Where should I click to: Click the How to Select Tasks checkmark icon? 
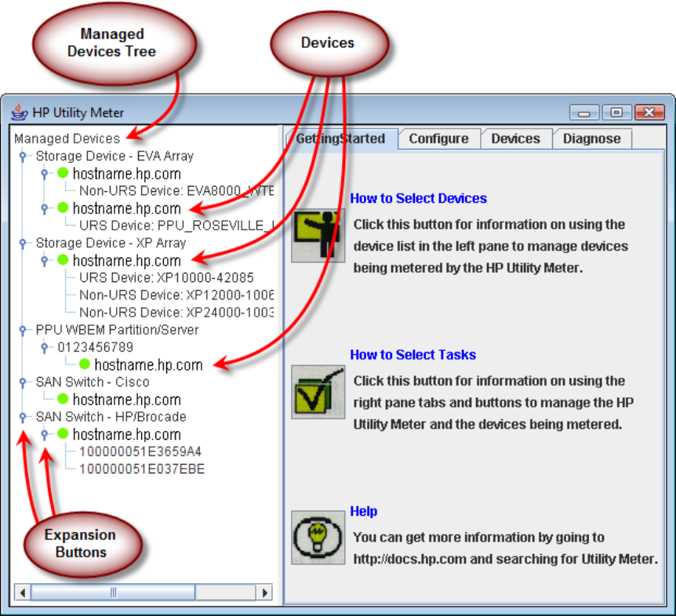[318, 392]
